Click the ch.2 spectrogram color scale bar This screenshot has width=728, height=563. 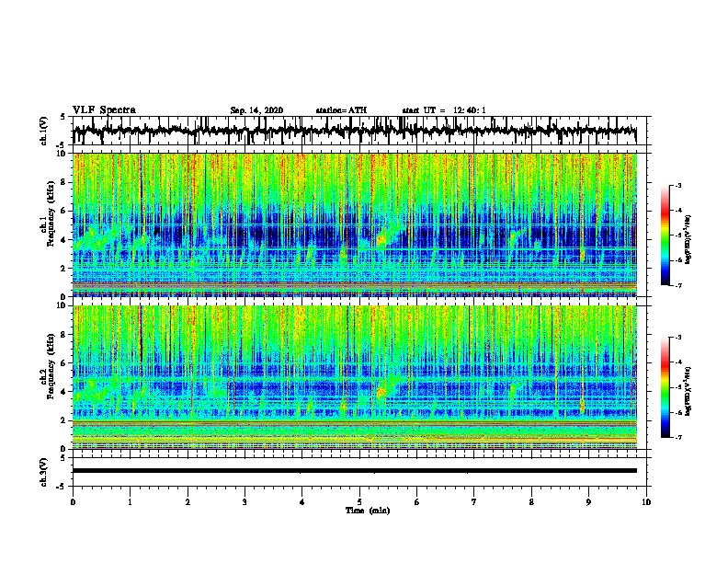point(665,387)
